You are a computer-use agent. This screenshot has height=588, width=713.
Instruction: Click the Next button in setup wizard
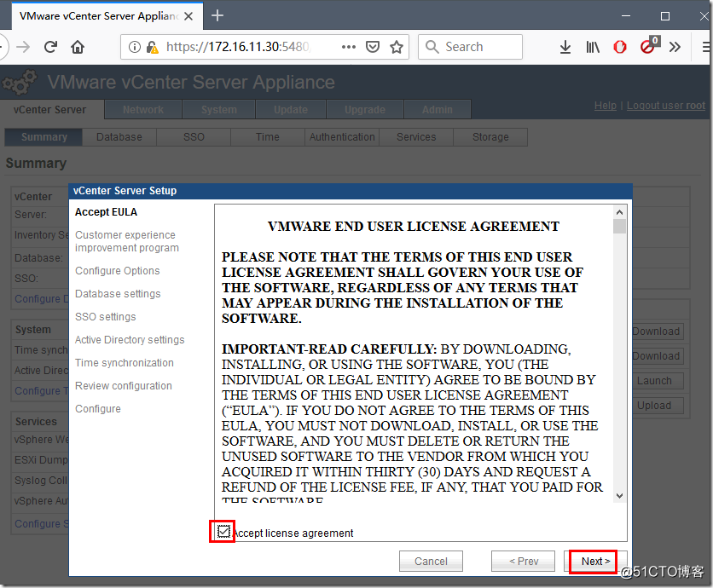595,562
